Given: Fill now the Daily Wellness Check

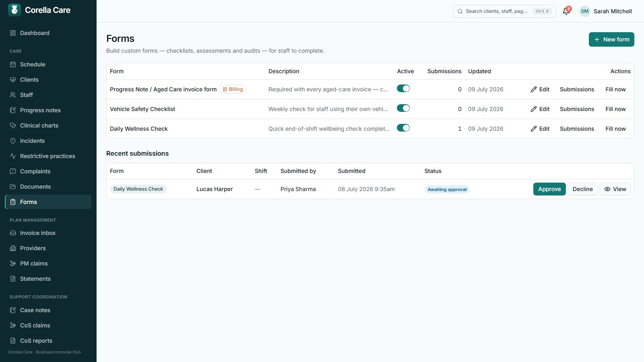Looking at the screenshot, I should click(x=615, y=129).
